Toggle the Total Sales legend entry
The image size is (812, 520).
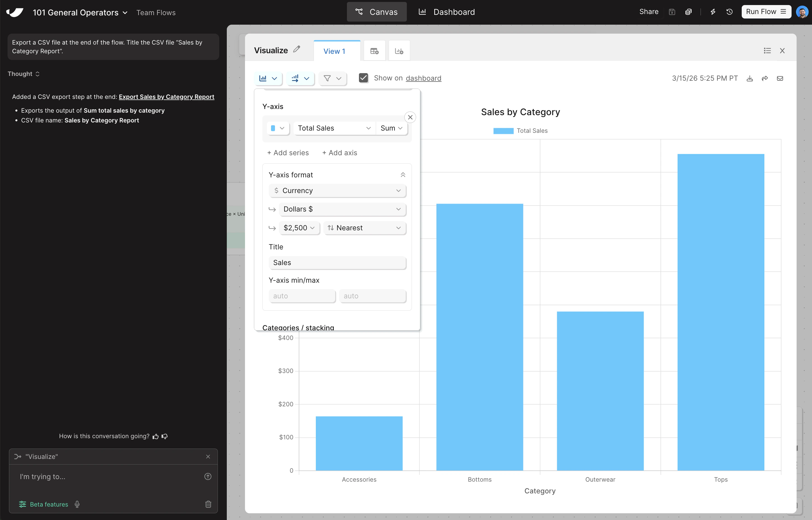(520, 131)
